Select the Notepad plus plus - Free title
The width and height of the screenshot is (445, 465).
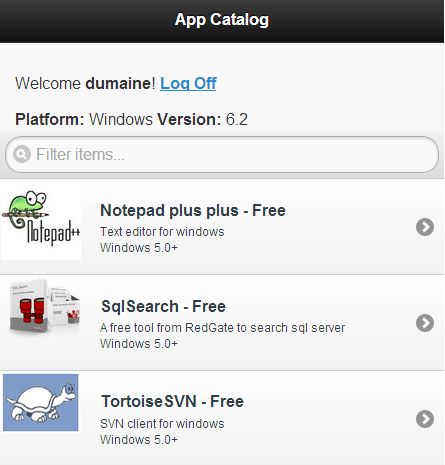point(193,210)
